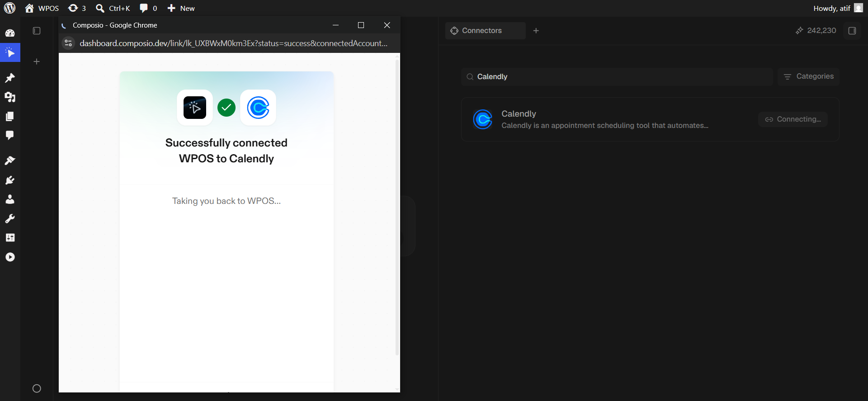Close the Composio Chrome popup
868x401 pixels.
[387, 25]
